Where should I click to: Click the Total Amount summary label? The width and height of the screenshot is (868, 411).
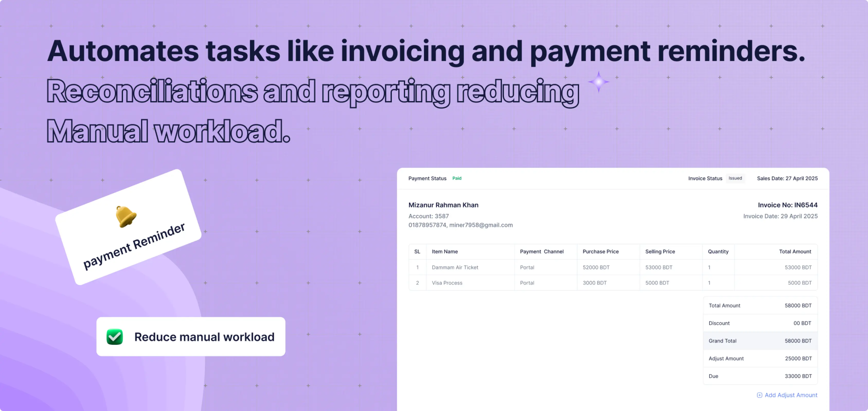pos(724,306)
